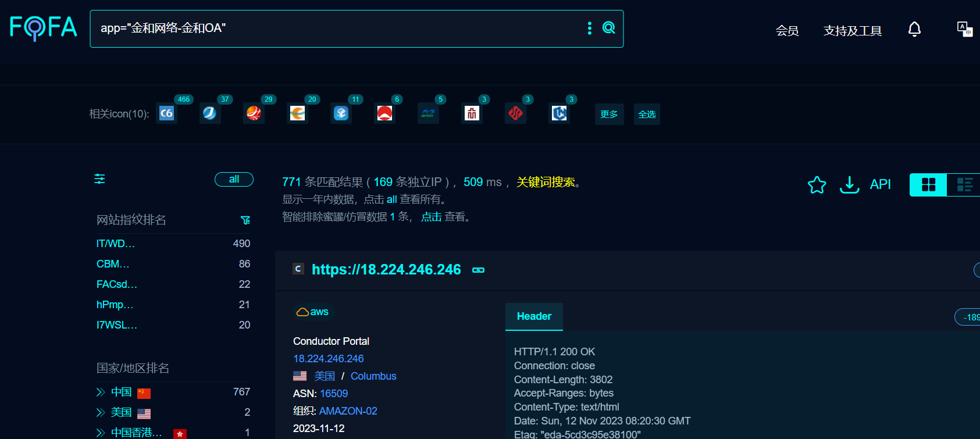Click 点击 to view honeypot data
Image resolution: width=980 pixels, height=439 pixels.
click(431, 217)
